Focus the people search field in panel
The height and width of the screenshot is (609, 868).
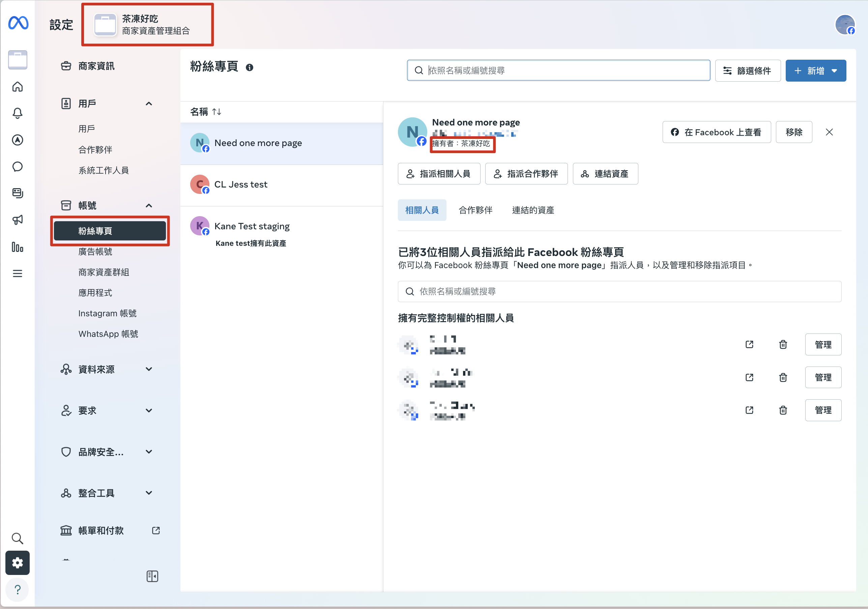(x=619, y=291)
